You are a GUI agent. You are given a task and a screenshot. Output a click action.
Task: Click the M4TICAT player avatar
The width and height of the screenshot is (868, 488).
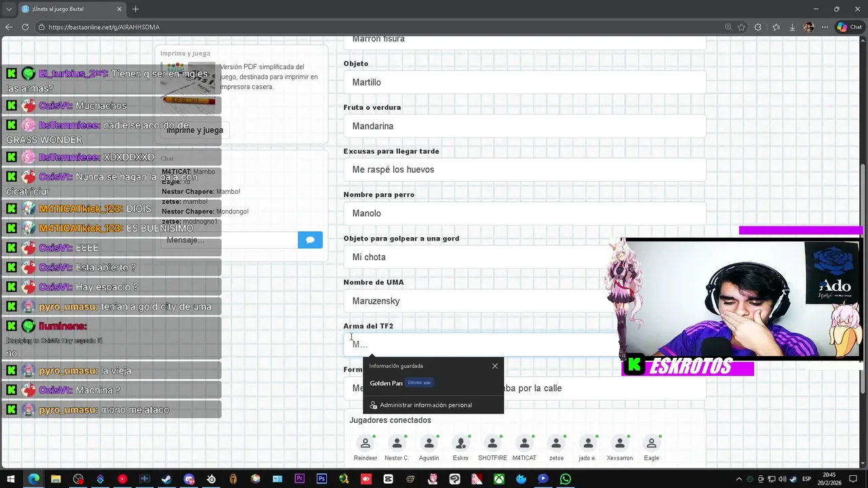pos(524,443)
